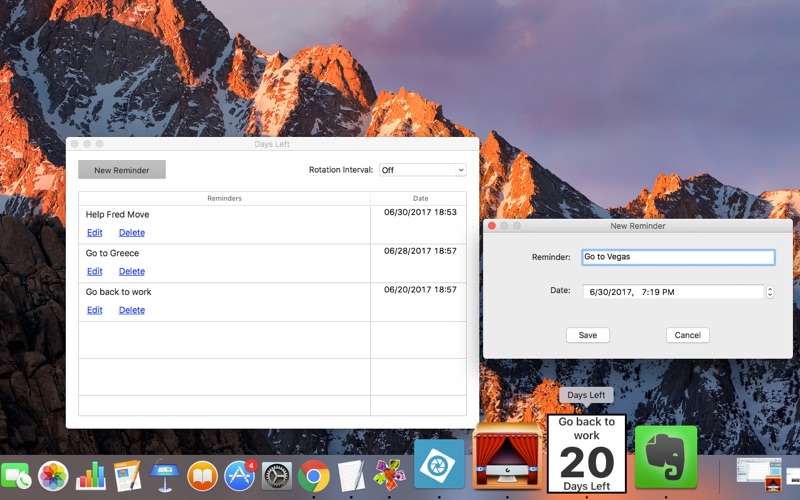Open Keynote in the dock
800x500 pixels.
coord(165,476)
